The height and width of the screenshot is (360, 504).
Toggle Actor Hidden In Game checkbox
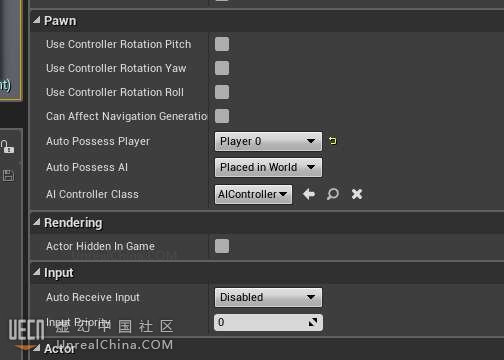point(222,246)
